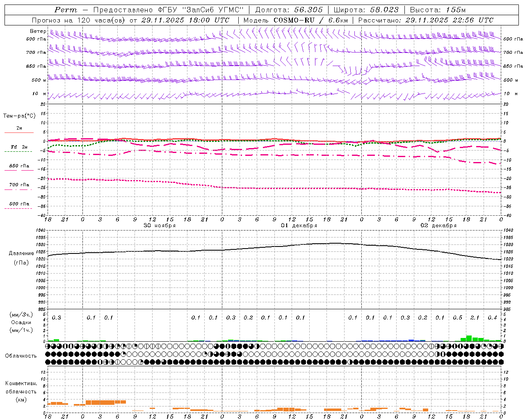
Task: Click the precipitation value "0.4"
Action: point(492,317)
